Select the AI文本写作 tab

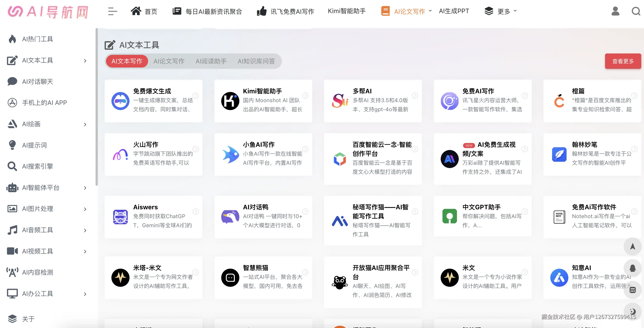pos(127,61)
